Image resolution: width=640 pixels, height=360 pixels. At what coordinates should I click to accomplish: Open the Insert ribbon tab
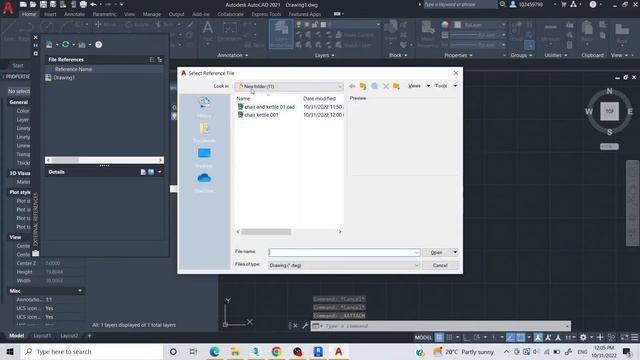click(x=50, y=14)
